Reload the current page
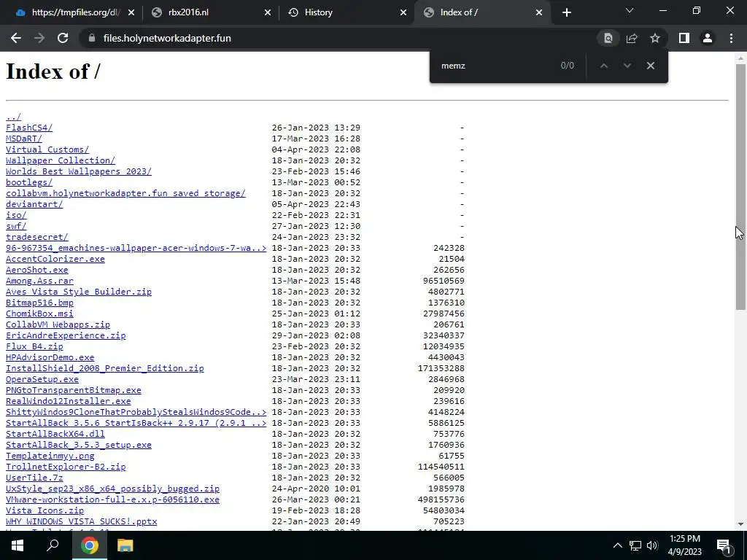747x560 pixels. tap(63, 38)
